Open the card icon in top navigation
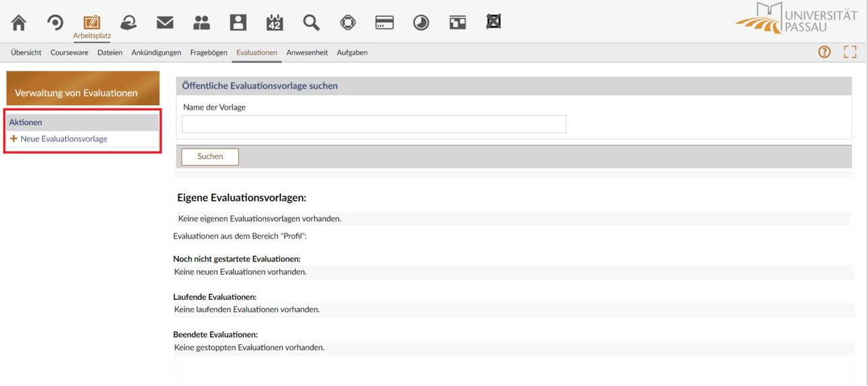This screenshot has width=868, height=386. [x=384, y=23]
